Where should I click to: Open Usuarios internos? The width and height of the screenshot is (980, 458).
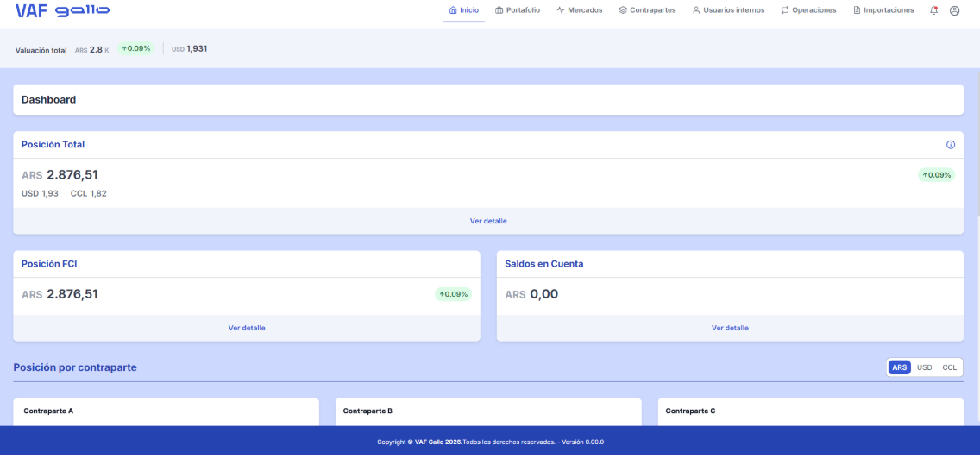coord(728,10)
